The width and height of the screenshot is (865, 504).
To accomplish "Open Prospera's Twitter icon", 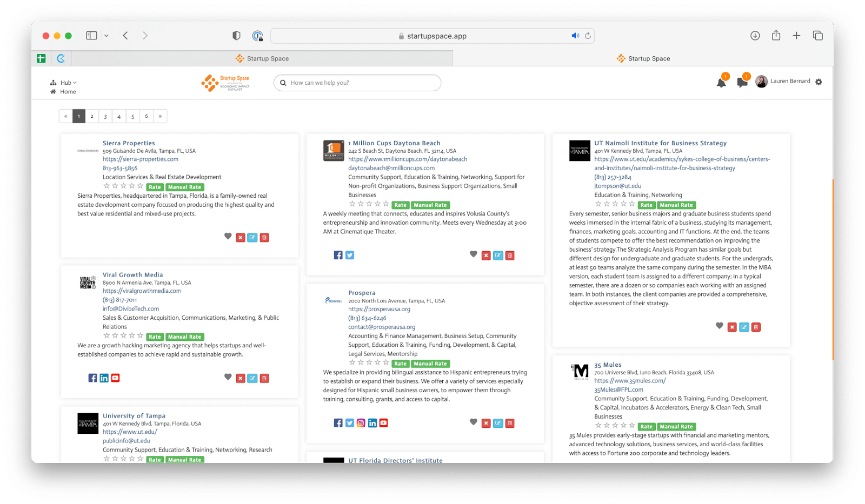I will click(350, 423).
